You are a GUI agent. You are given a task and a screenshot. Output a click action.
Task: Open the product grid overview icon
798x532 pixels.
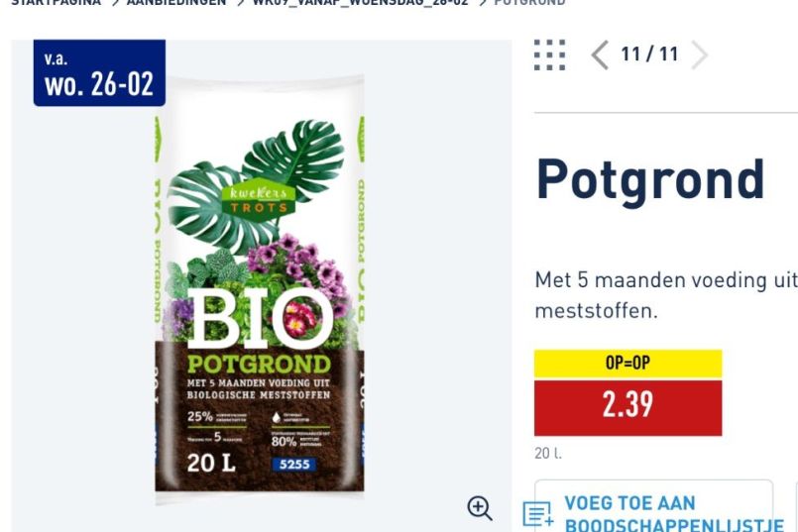pyautogui.click(x=549, y=54)
